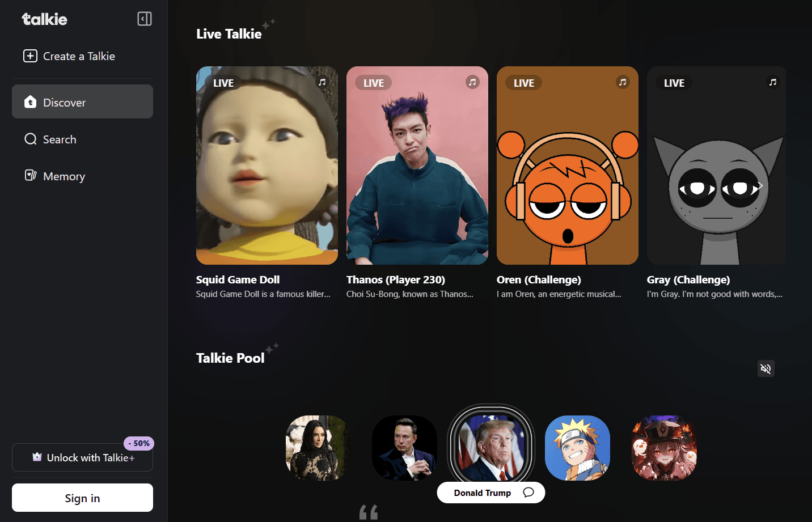Image resolution: width=812 pixels, height=522 pixels.
Task: Click the Create a Talkie plus icon
Action: (30, 56)
